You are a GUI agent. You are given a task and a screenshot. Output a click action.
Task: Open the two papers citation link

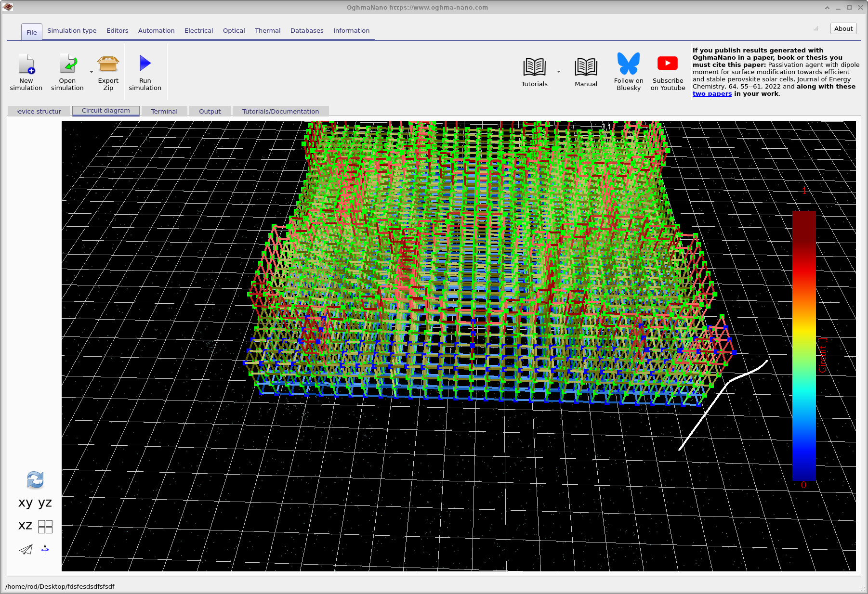pyautogui.click(x=712, y=94)
